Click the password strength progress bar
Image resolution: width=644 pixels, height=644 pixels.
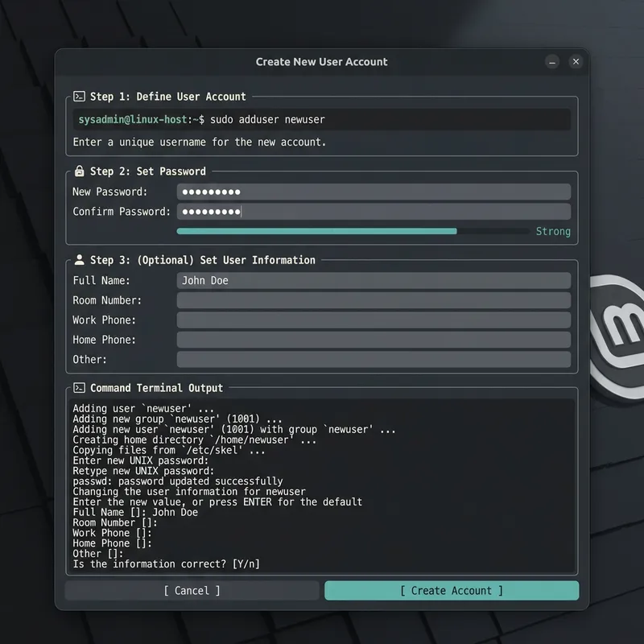pyautogui.click(x=353, y=231)
